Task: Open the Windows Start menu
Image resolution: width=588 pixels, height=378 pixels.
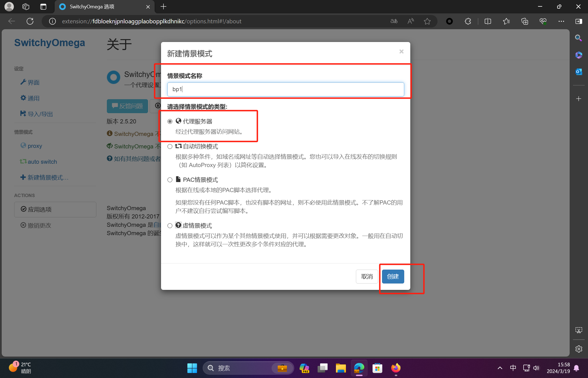Action: click(x=192, y=368)
